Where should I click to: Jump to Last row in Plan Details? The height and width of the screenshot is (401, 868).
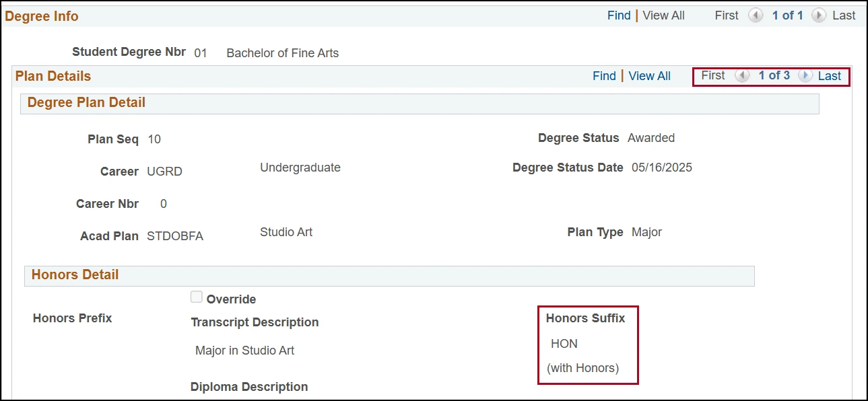830,76
